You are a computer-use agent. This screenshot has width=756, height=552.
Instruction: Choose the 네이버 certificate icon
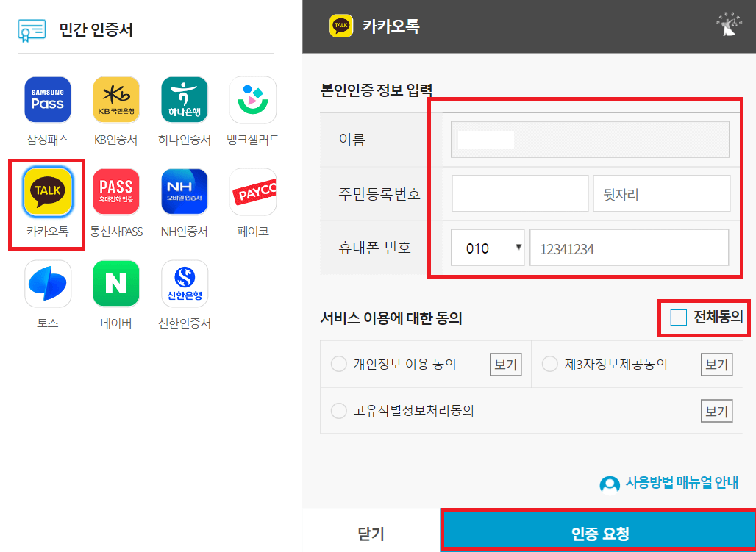coord(116,284)
